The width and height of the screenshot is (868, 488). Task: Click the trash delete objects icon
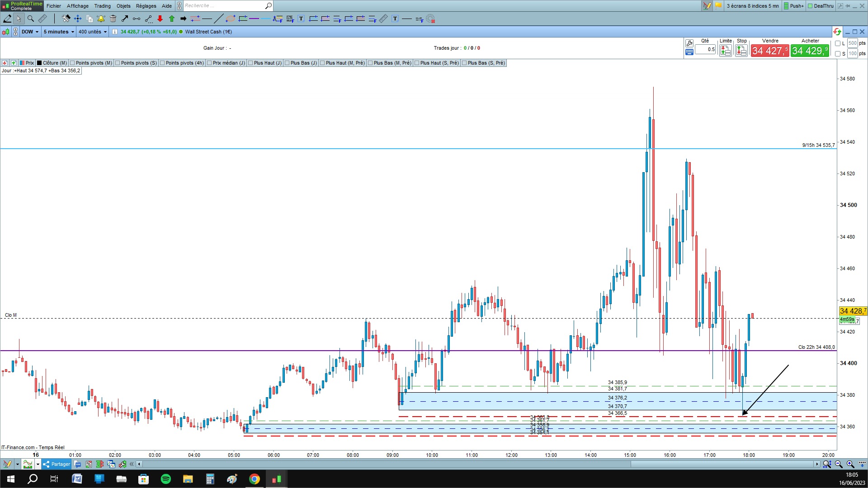coord(113,19)
